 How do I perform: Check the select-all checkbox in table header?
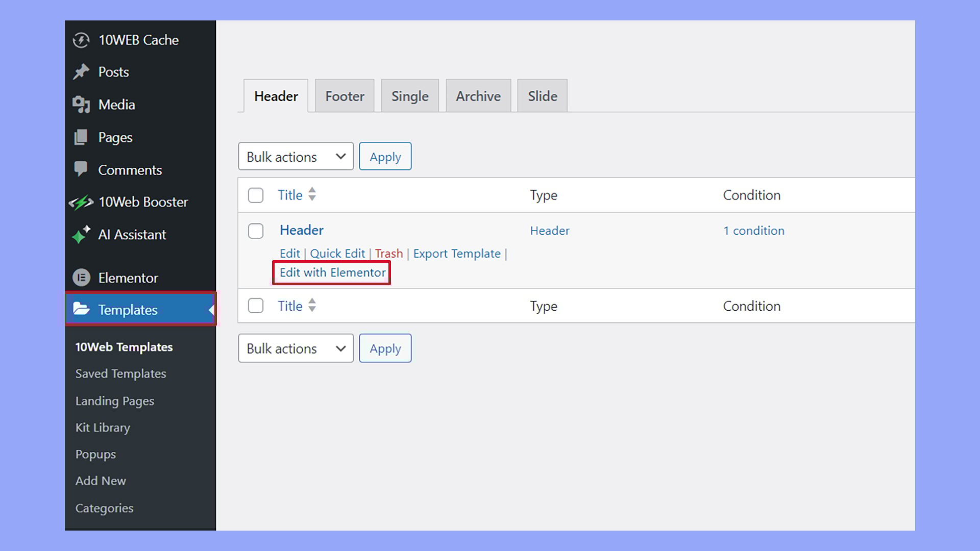(256, 195)
